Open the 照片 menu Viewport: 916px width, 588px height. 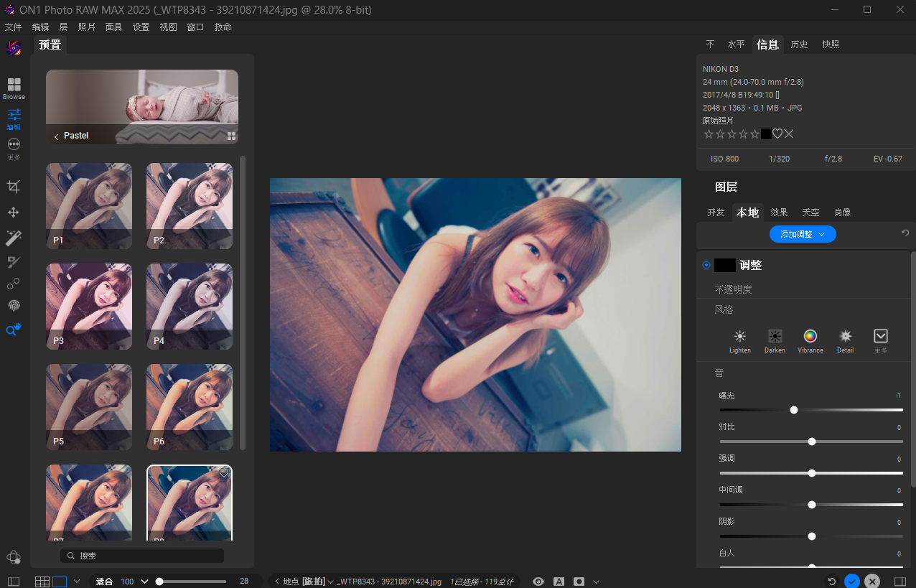[x=86, y=27]
